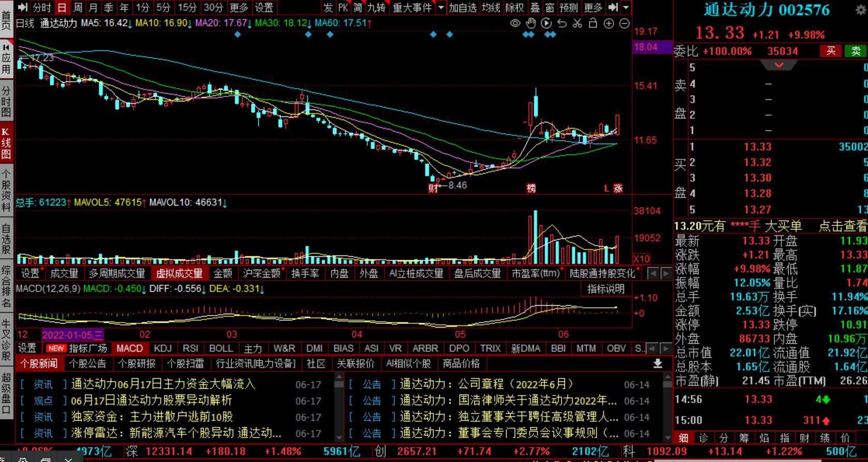Open the 更多 menu after 预测
The height and width of the screenshot is (462, 868).
tap(592, 7)
